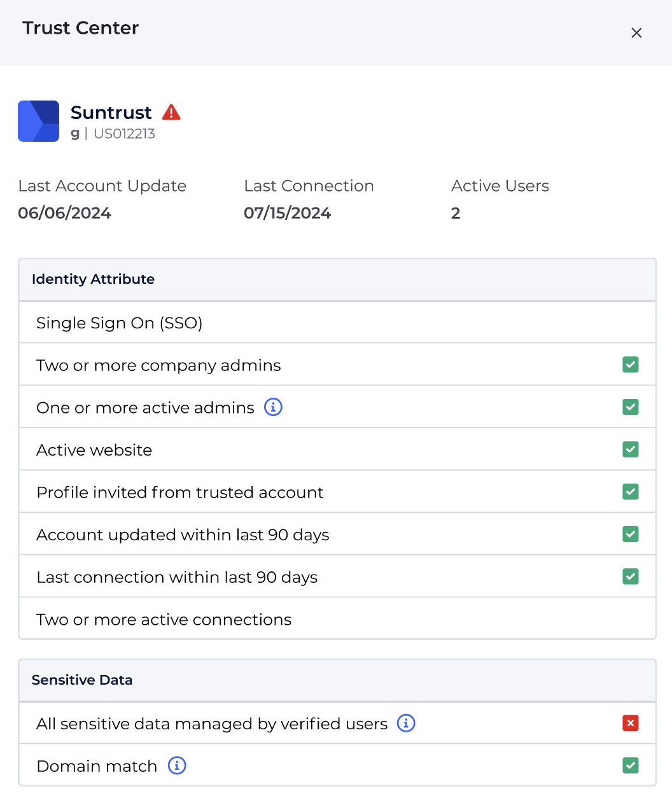
Task: Click the Active website row label
Action: coord(94,450)
